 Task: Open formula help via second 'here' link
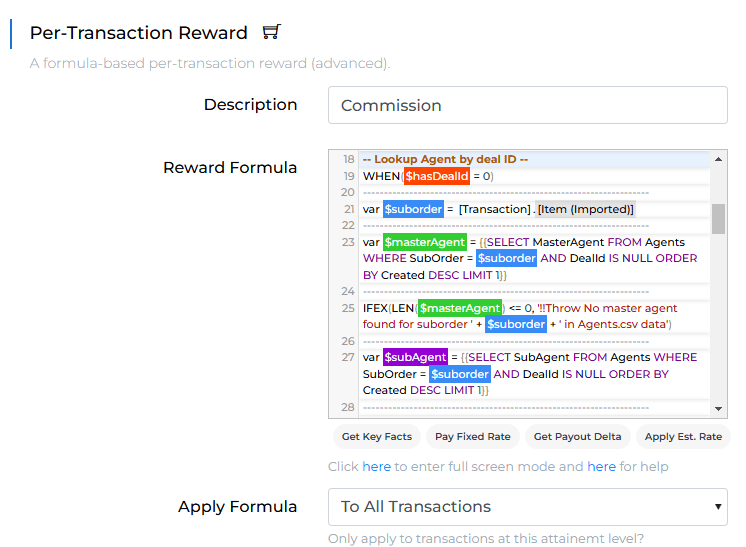(601, 467)
